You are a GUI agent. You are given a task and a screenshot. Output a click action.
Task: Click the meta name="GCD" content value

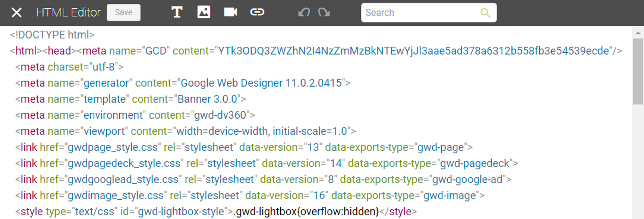414,51
